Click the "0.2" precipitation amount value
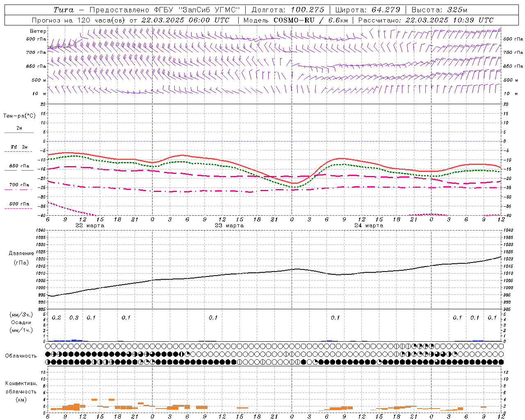Screen dimensions: 525x420 point(57,318)
